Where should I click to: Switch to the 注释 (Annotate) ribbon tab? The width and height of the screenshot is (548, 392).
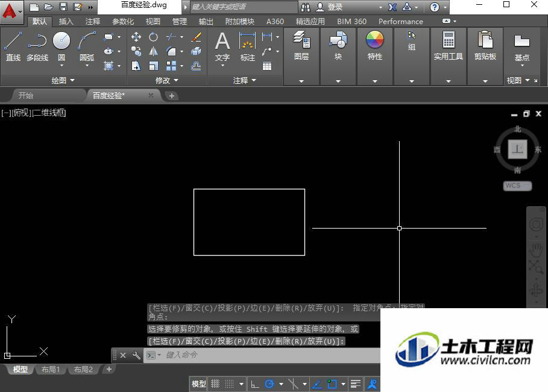pos(93,21)
